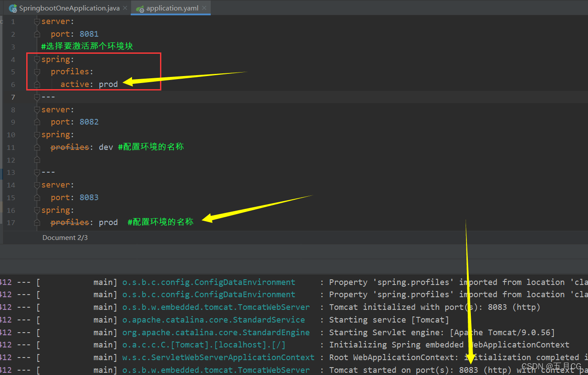Collapse the server block on line 1
588x375 pixels.
click(37, 21)
